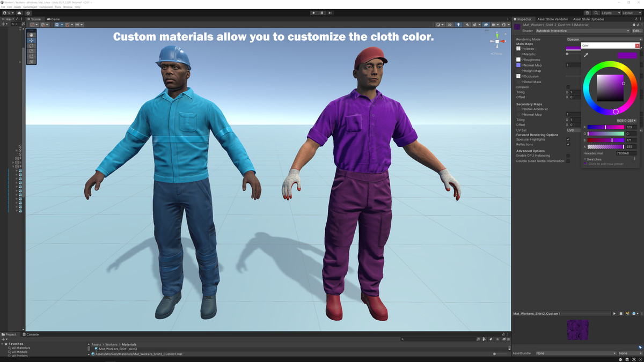Enable the Emission checkbox

[568, 87]
